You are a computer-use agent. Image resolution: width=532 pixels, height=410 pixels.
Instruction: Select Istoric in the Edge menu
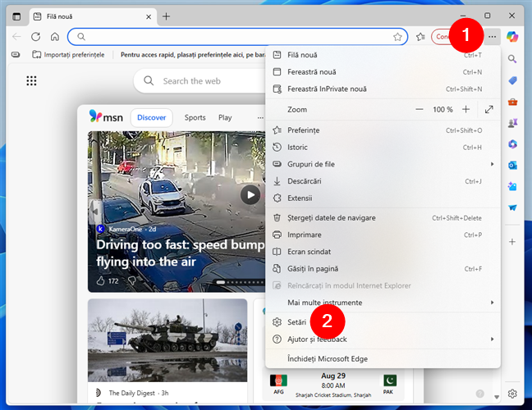pos(298,147)
